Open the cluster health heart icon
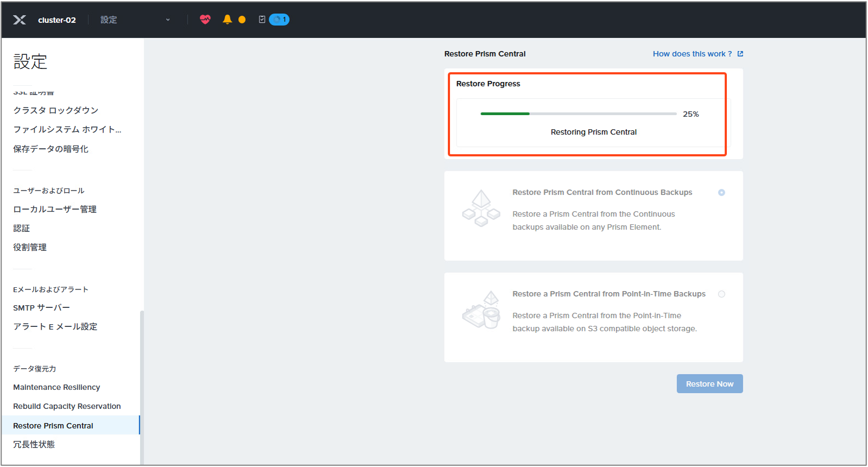 tap(205, 20)
